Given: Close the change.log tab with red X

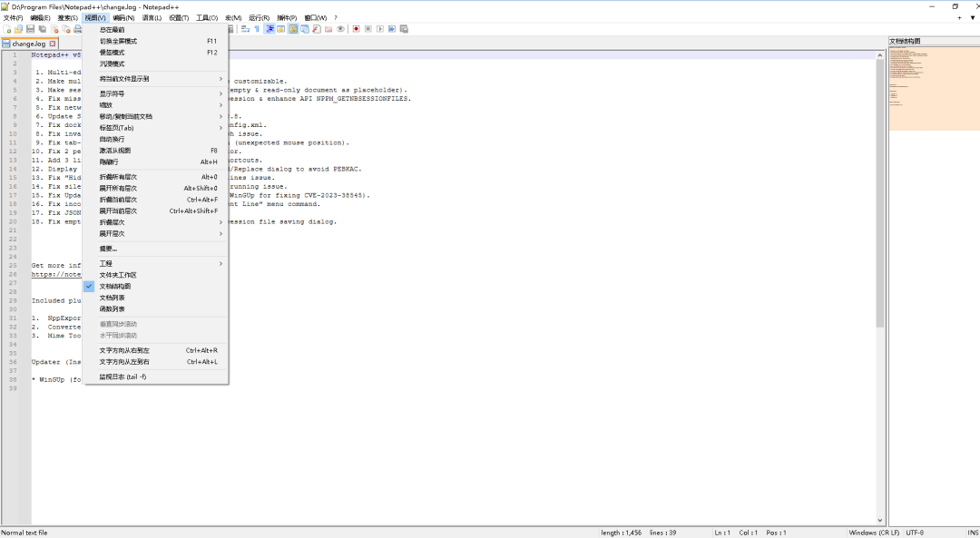Looking at the screenshot, I should (53, 44).
